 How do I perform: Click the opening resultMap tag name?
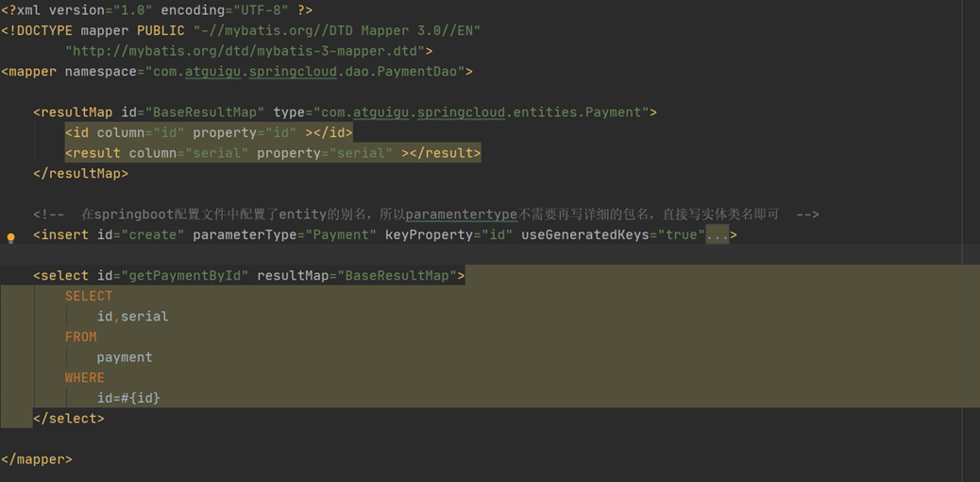tap(76, 112)
